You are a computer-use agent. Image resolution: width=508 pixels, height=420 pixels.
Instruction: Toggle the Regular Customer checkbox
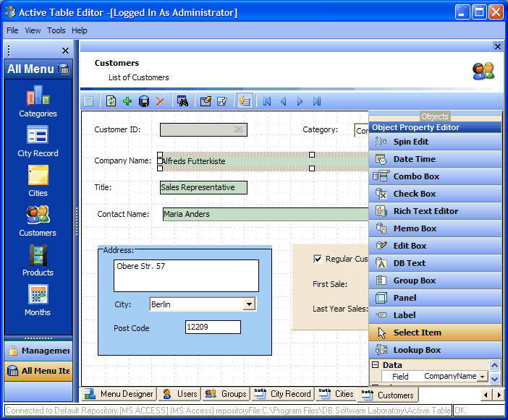pos(318,259)
